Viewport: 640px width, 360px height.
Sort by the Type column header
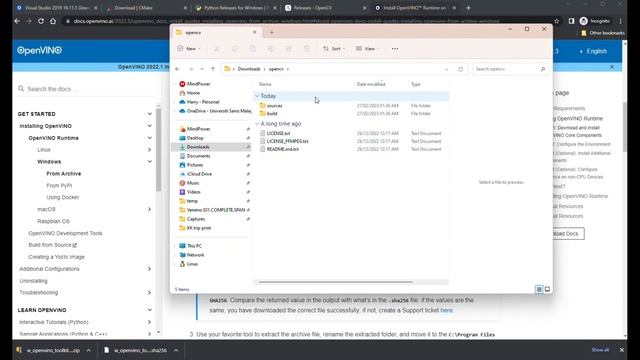[x=416, y=84]
